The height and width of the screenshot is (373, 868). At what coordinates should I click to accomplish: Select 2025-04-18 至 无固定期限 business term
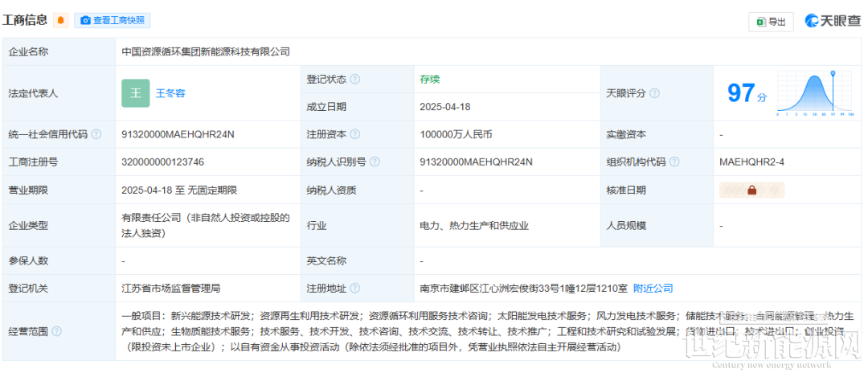click(179, 190)
